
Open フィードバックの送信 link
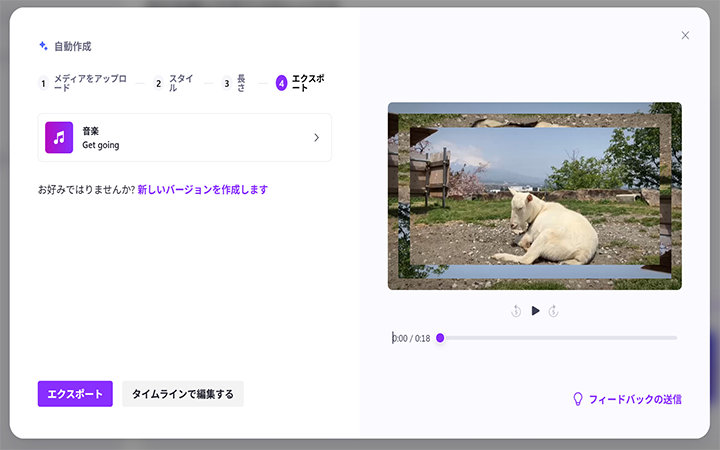click(635, 399)
